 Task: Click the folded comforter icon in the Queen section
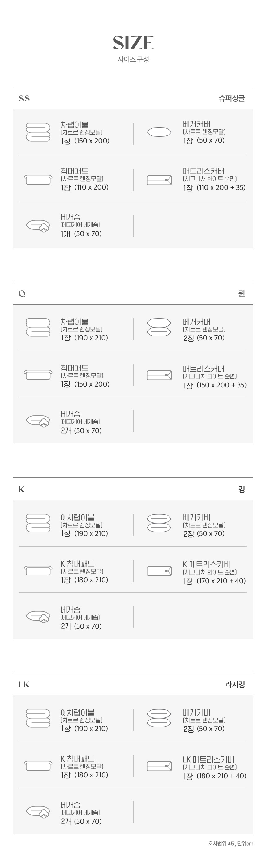(x=38, y=327)
